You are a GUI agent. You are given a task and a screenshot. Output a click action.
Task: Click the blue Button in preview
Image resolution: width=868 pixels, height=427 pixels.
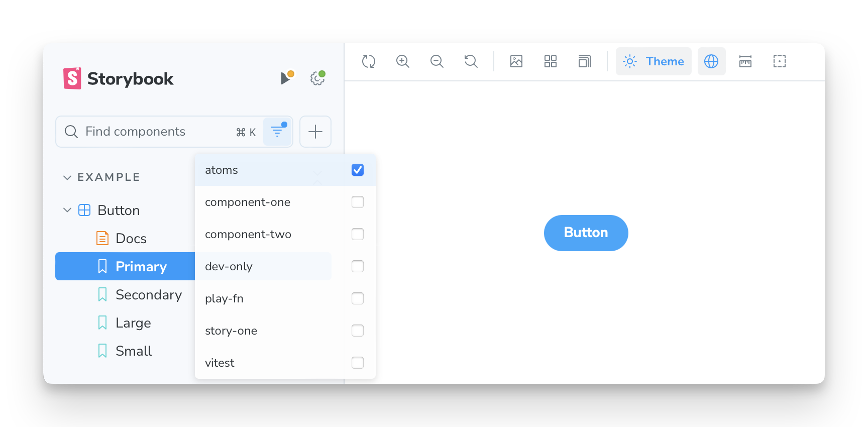click(x=586, y=233)
